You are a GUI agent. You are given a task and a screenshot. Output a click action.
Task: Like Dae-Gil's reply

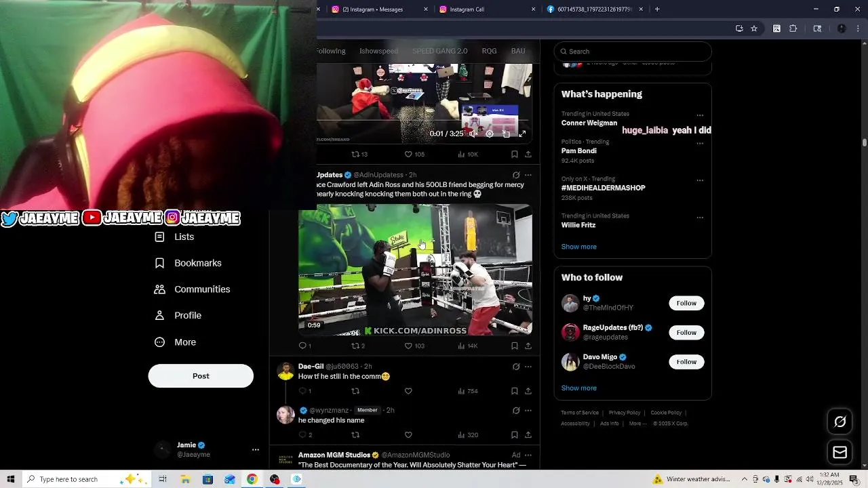[408, 391]
